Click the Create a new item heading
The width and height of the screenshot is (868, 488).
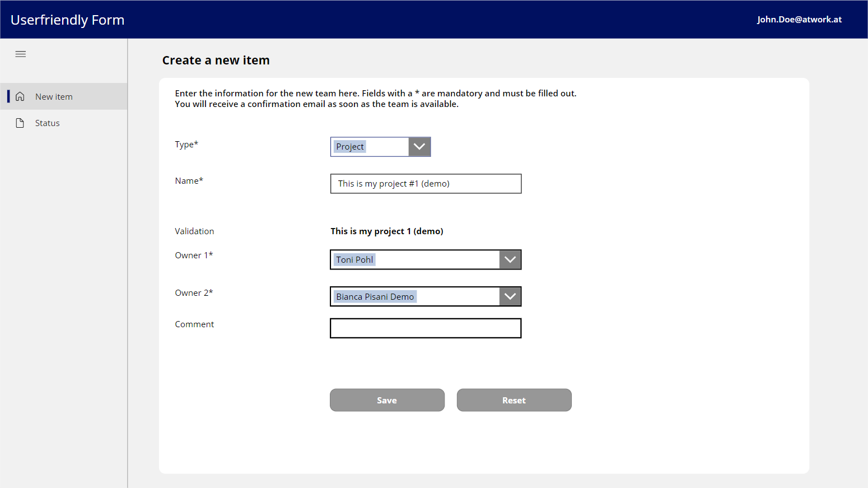[216, 60]
